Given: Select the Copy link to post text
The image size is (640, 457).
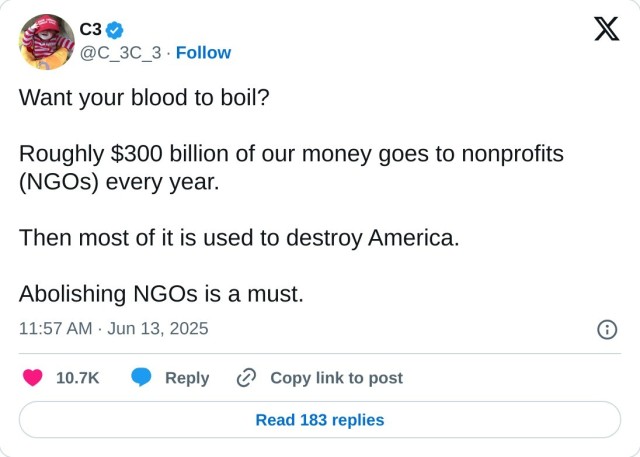Looking at the screenshot, I should tap(336, 377).
